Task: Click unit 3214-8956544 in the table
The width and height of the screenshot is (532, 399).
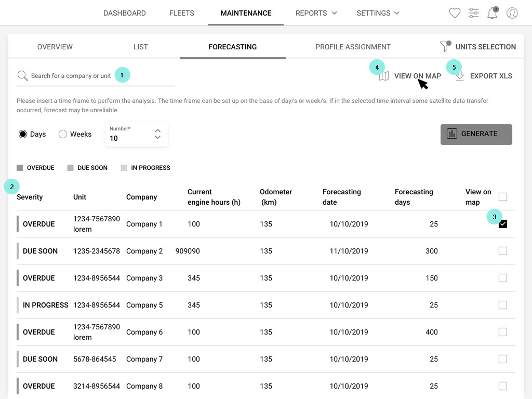Action: (96, 386)
